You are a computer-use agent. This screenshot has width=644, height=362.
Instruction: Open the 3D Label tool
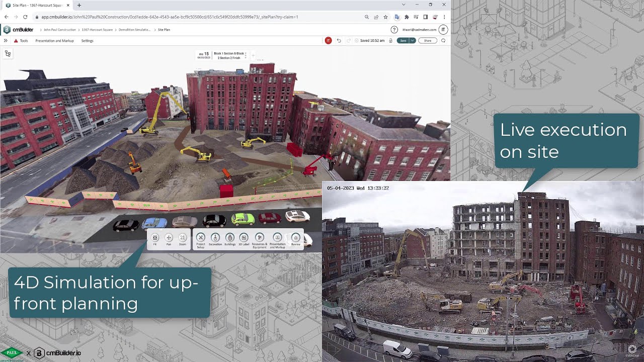[244, 239]
